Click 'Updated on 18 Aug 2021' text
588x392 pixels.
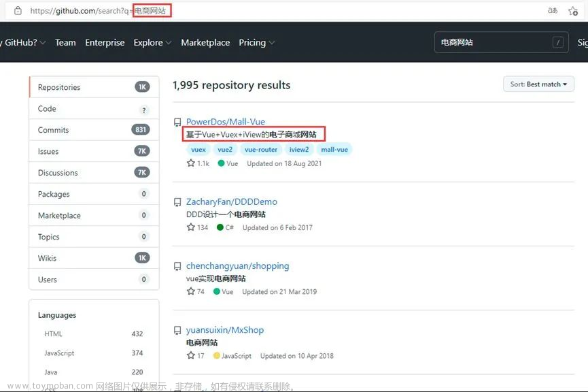coord(284,163)
